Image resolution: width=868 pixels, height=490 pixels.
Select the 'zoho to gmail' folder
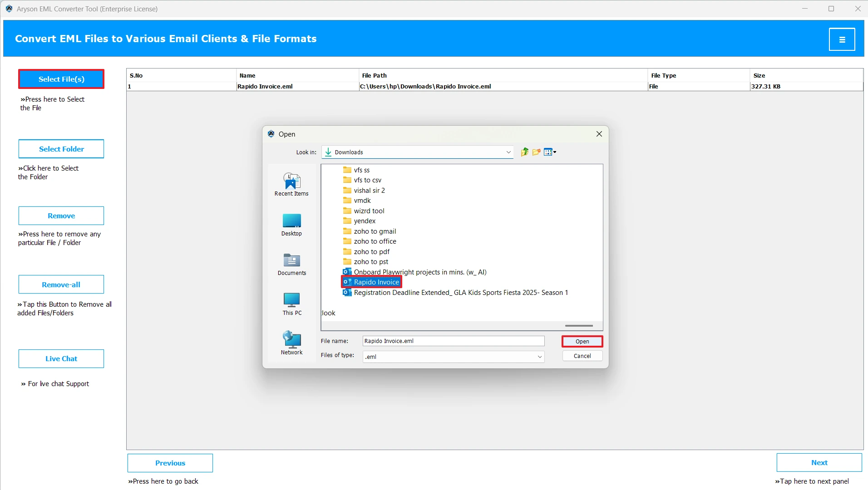(x=370, y=231)
